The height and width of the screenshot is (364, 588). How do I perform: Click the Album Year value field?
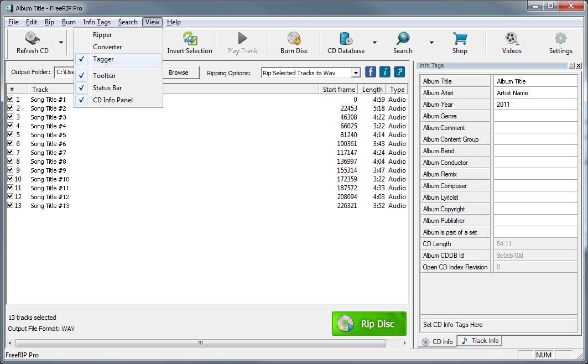tap(535, 105)
